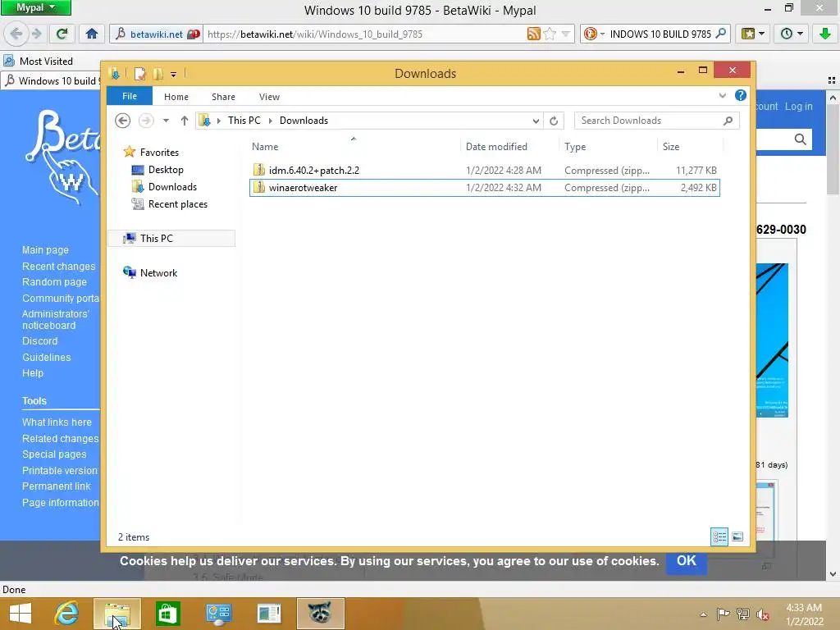Select Network in navigation pane
Image resolution: width=840 pixels, height=630 pixels.
pos(158,272)
